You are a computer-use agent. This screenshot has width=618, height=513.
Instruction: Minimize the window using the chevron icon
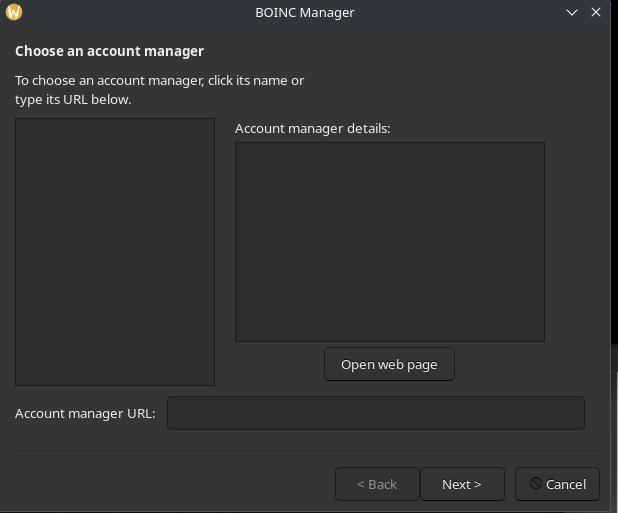tap(572, 12)
